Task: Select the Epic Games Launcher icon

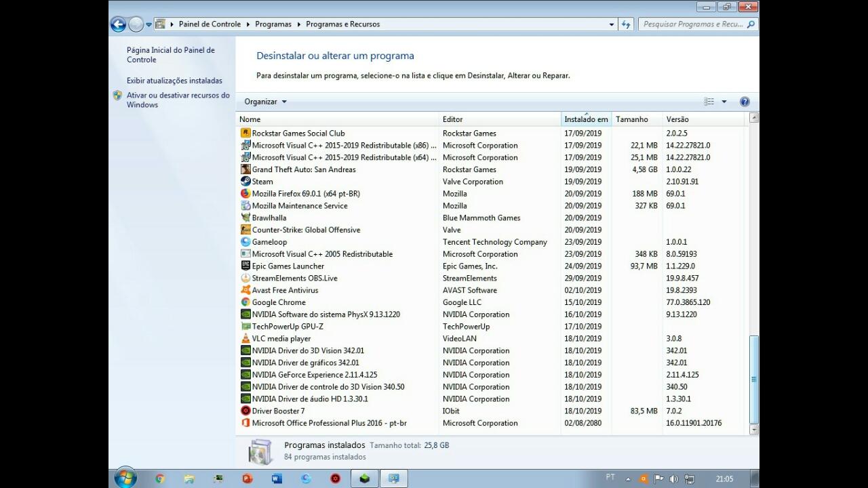Action: pyautogui.click(x=245, y=266)
